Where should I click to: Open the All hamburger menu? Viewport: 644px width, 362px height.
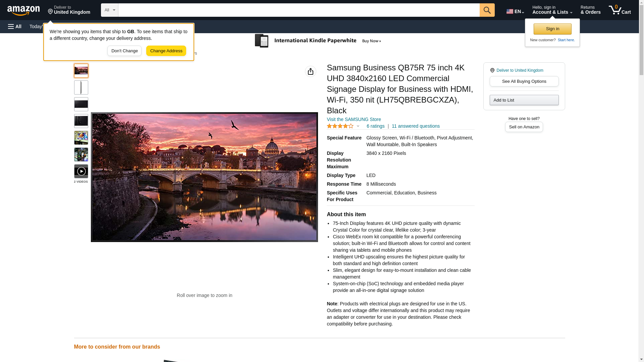pos(15,26)
